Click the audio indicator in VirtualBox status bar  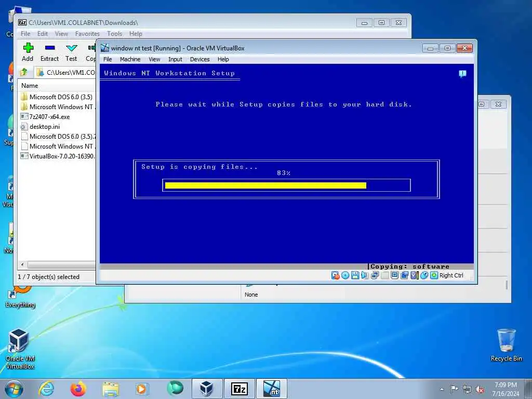click(x=365, y=275)
